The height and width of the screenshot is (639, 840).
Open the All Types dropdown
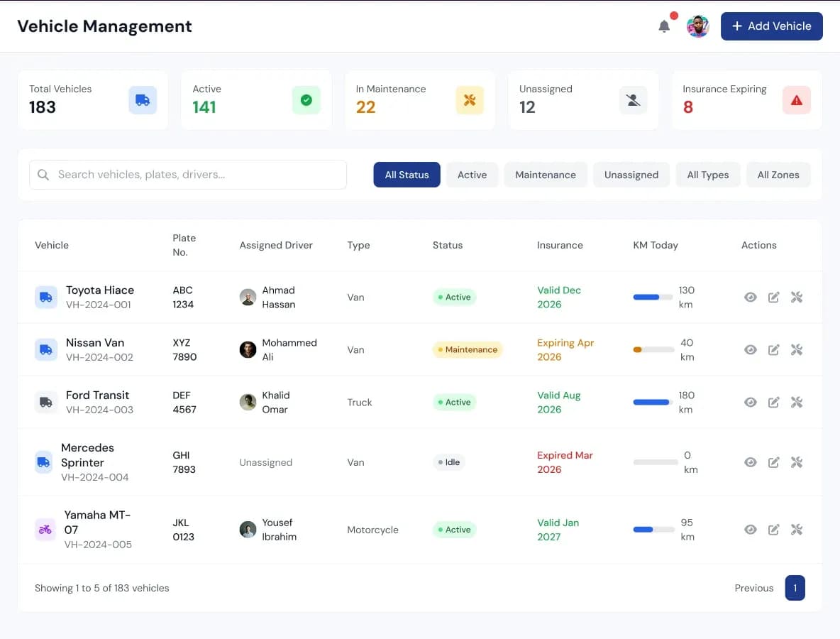pos(707,175)
